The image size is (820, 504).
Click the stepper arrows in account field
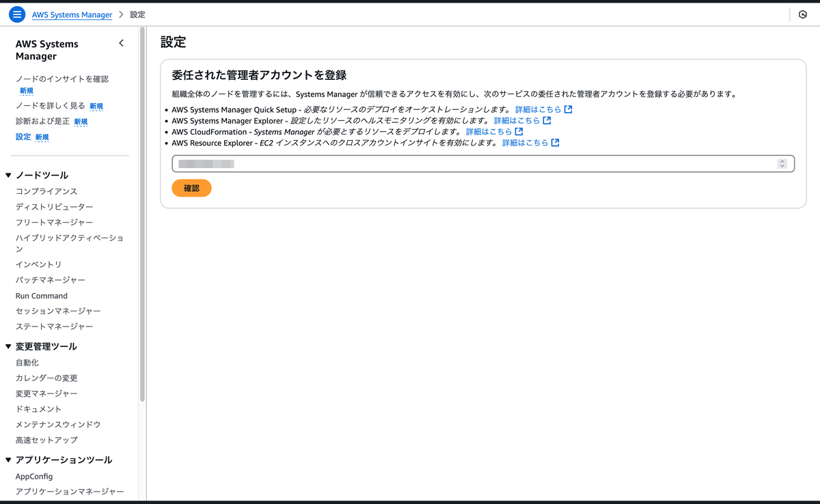(782, 164)
